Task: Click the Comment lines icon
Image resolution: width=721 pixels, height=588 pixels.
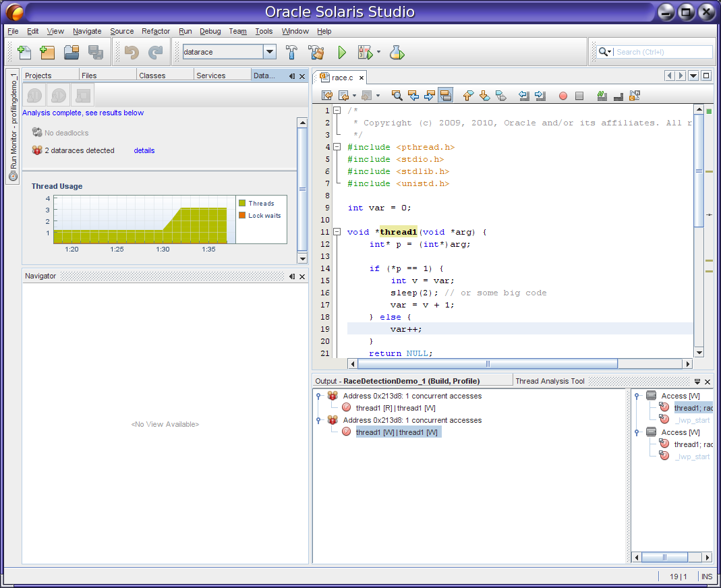Action: click(602, 96)
